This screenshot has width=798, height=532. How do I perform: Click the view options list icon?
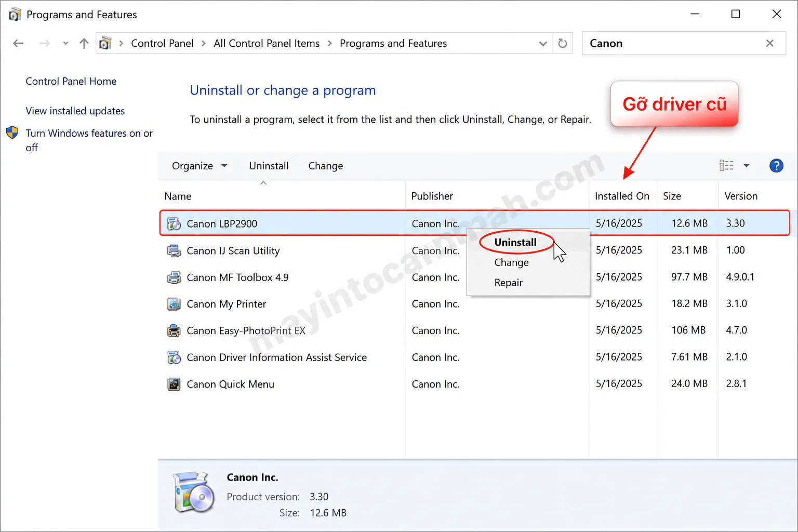(726, 166)
